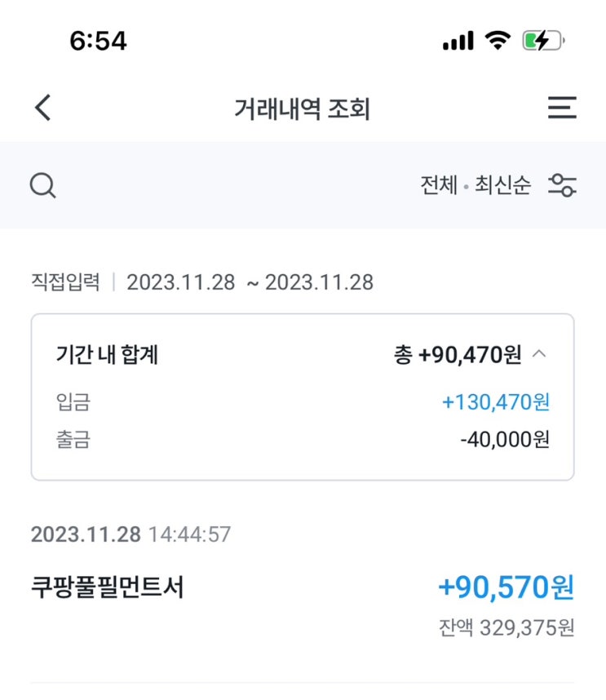Open the hamburger menu icon
Viewport: 606px width, 700px height.
click(x=562, y=108)
